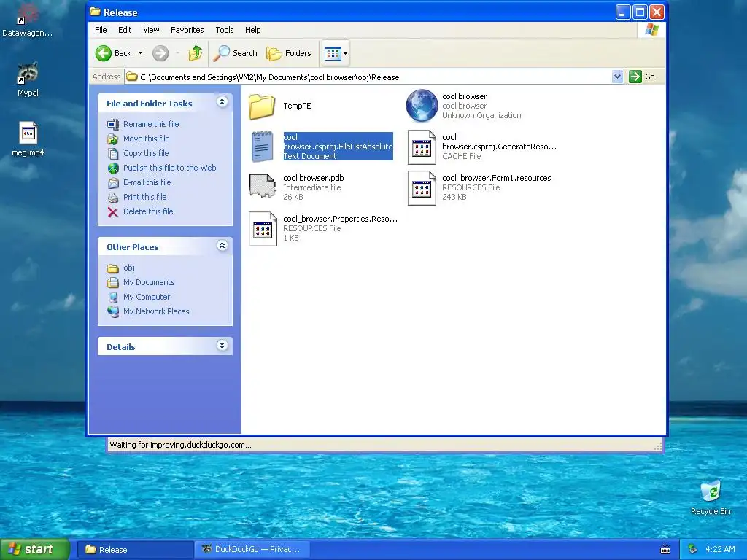Click the envelope e-mail icon
This screenshot has width=747, height=560.
pyautogui.click(x=113, y=183)
